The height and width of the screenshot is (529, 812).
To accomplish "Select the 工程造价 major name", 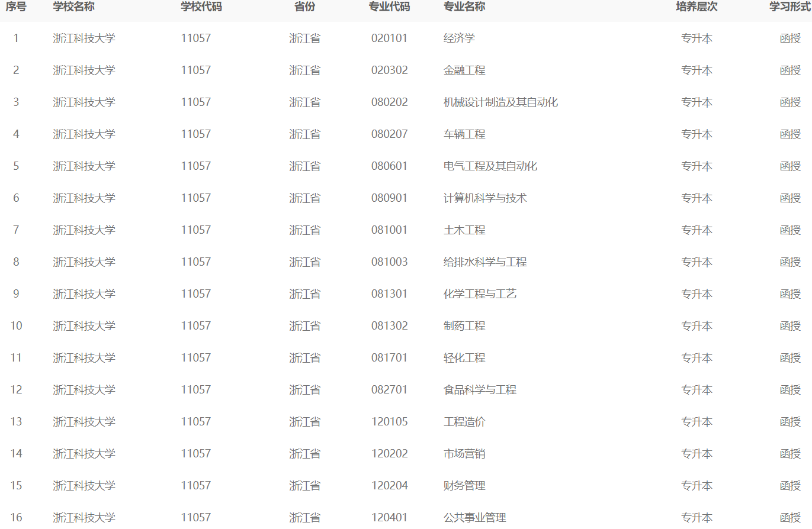I will (x=464, y=422).
